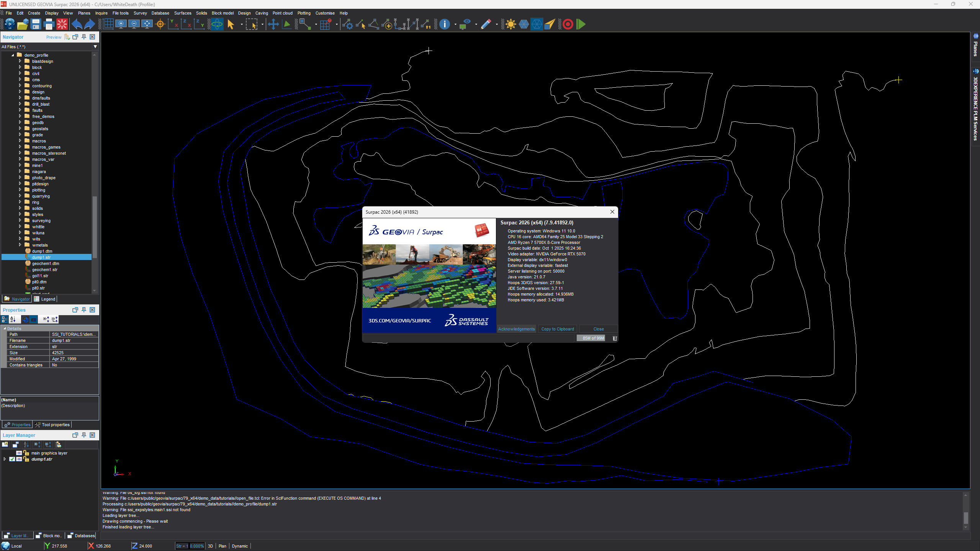Click the red Reset graphics starburst icon

62,24
